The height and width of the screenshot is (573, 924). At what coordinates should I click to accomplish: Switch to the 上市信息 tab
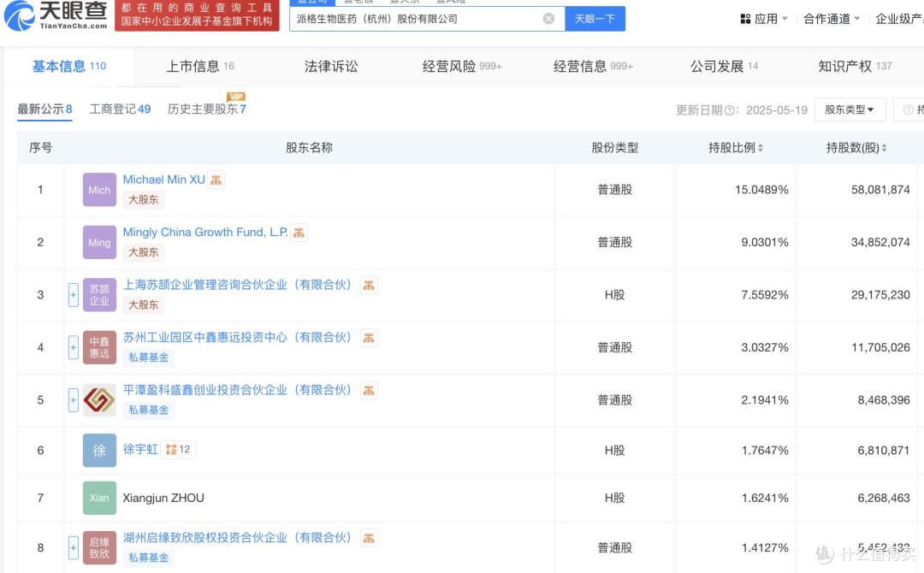point(200,67)
